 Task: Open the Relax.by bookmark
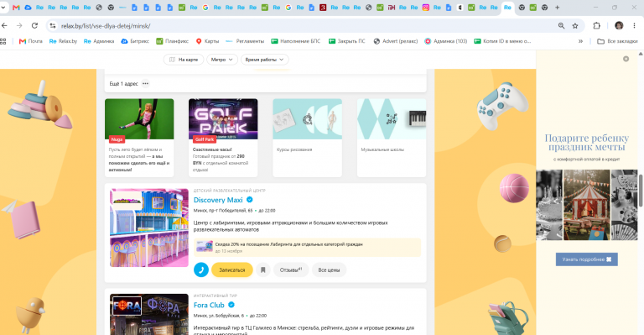[x=63, y=41]
